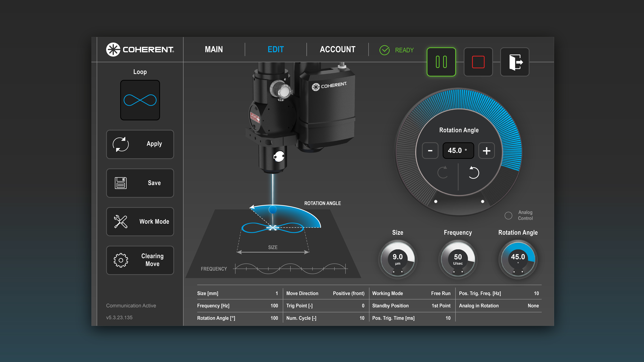Decrease rotation angle with the minus button

click(430, 150)
